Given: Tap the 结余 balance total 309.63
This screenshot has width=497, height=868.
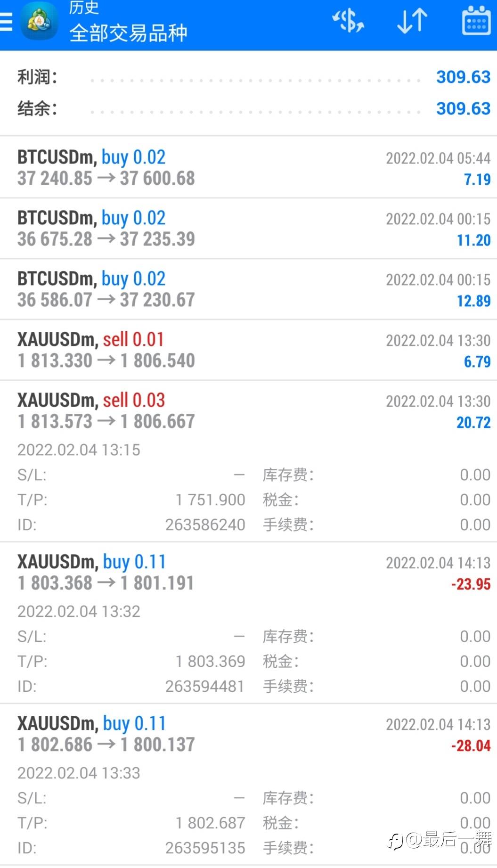Looking at the screenshot, I should [463, 108].
